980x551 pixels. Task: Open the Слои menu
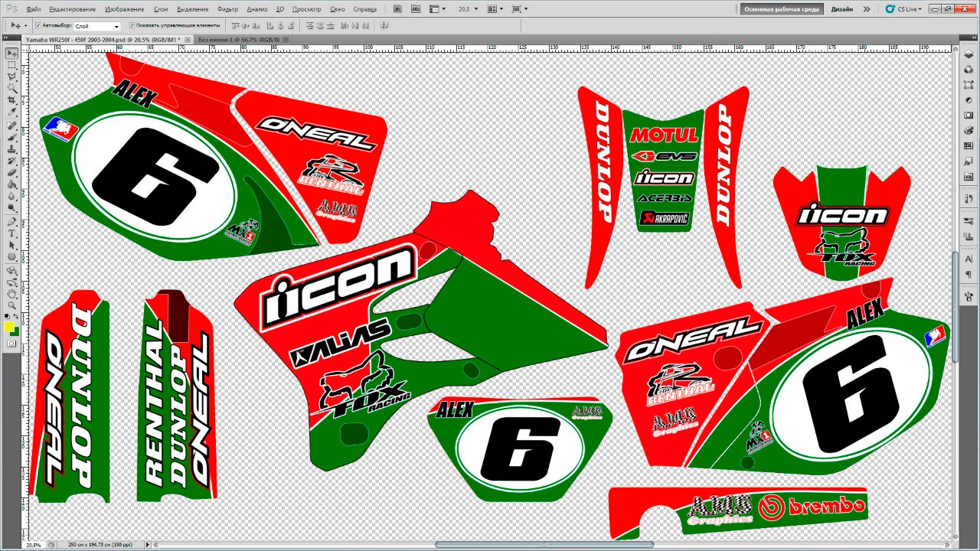click(x=161, y=9)
